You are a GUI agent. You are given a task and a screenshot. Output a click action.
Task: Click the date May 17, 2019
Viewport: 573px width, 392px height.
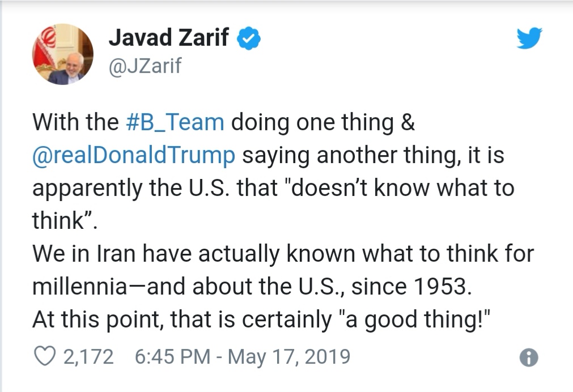[289, 356]
